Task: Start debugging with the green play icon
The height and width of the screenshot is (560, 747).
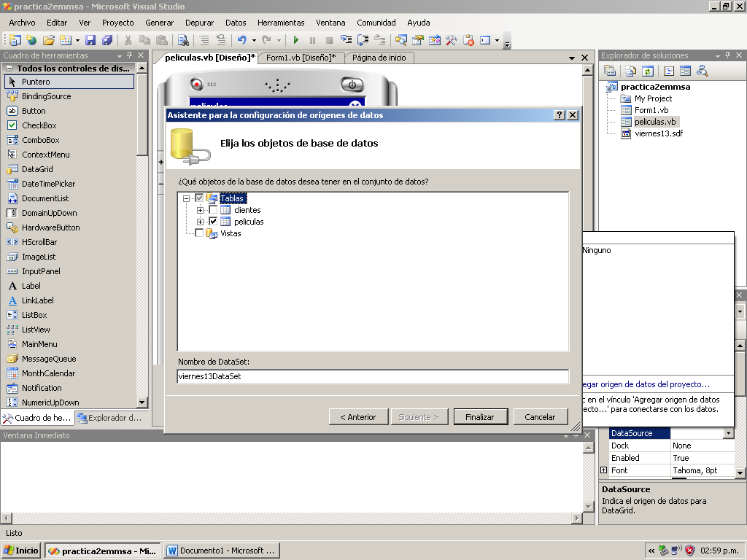Action: tap(296, 41)
